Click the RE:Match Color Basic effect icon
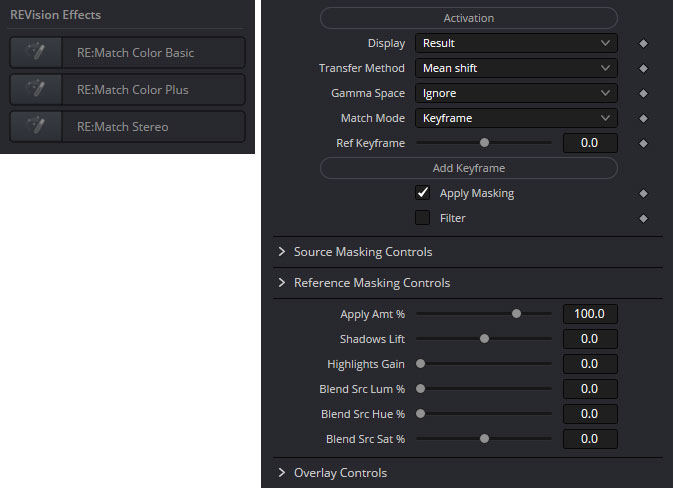Screen dimensions: 673x488 pyautogui.click(x=36, y=52)
